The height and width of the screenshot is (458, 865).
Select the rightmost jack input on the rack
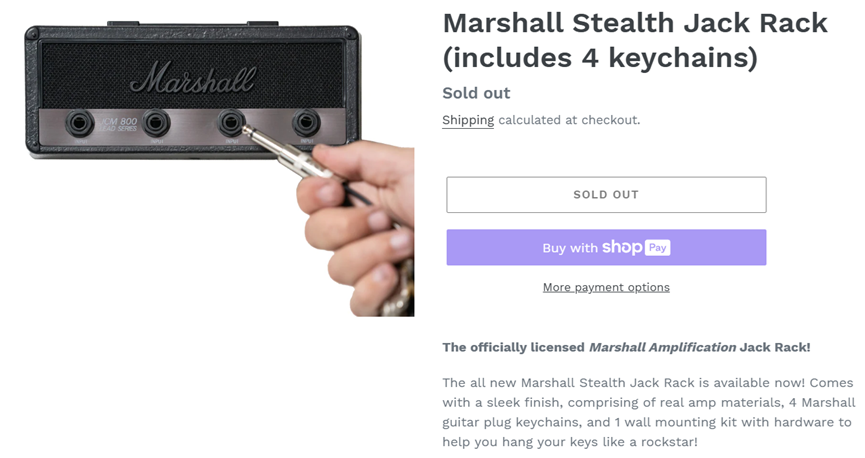[306, 123]
